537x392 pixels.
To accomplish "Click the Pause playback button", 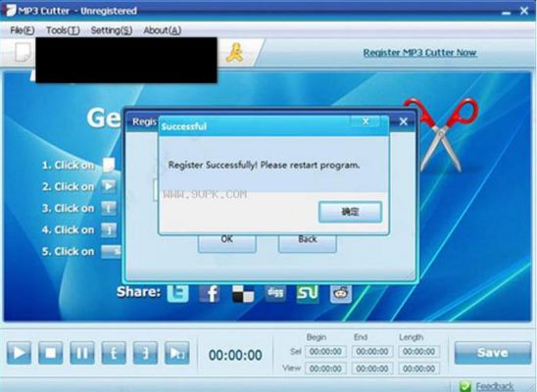I will 82,353.
